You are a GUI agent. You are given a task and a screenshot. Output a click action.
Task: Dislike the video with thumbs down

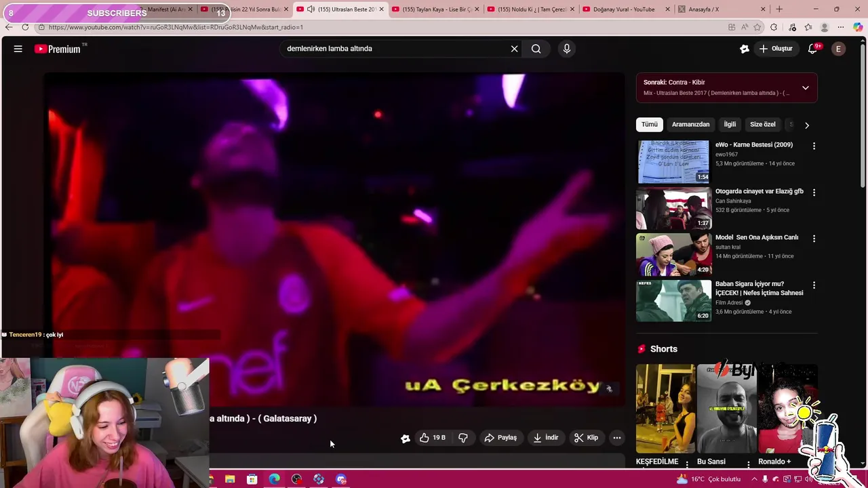coord(463,438)
